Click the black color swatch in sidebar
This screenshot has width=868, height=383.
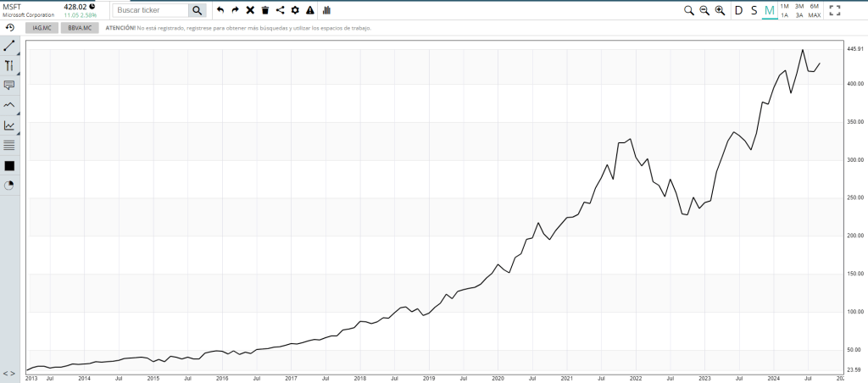point(10,166)
